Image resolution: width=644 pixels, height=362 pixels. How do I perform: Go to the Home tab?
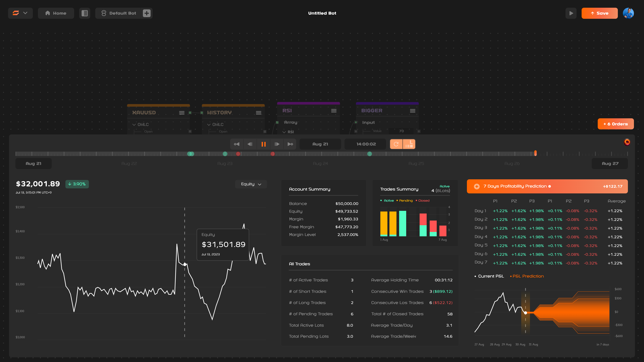(x=56, y=13)
